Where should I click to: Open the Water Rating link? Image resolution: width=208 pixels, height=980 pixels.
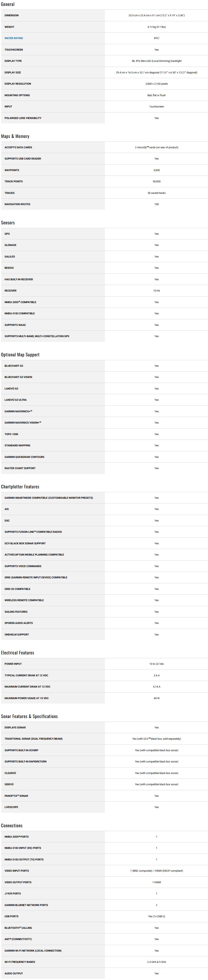(14, 38)
